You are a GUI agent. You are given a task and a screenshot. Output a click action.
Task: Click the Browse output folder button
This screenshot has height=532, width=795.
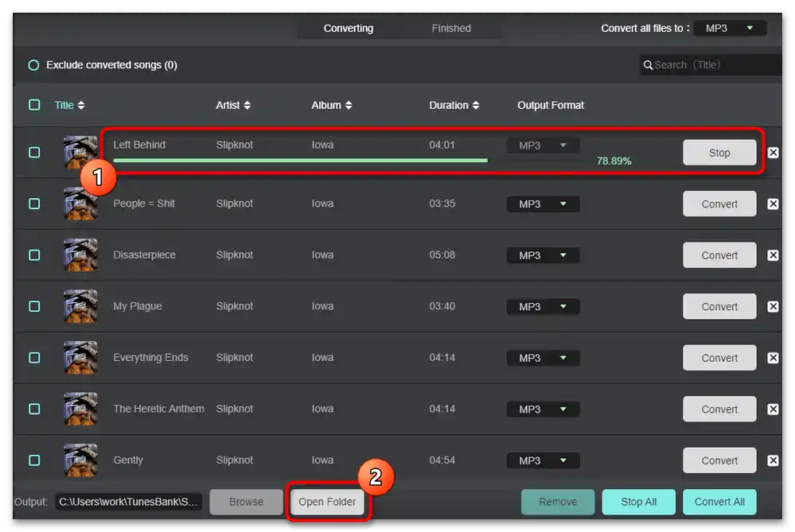tap(247, 502)
